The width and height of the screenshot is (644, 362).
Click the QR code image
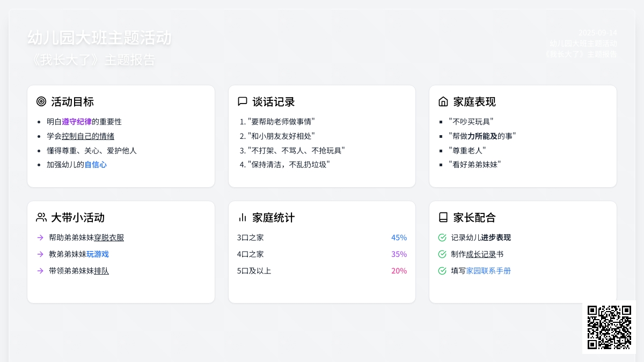(x=609, y=327)
